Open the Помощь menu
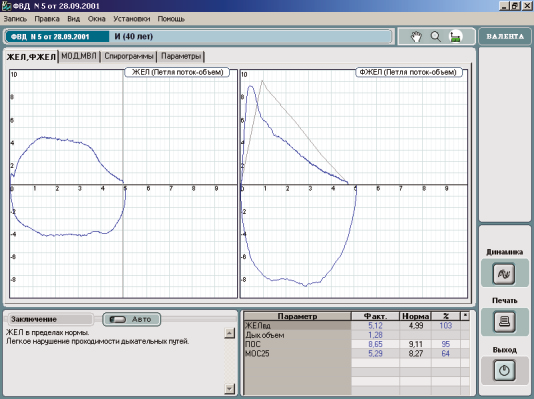 click(171, 19)
